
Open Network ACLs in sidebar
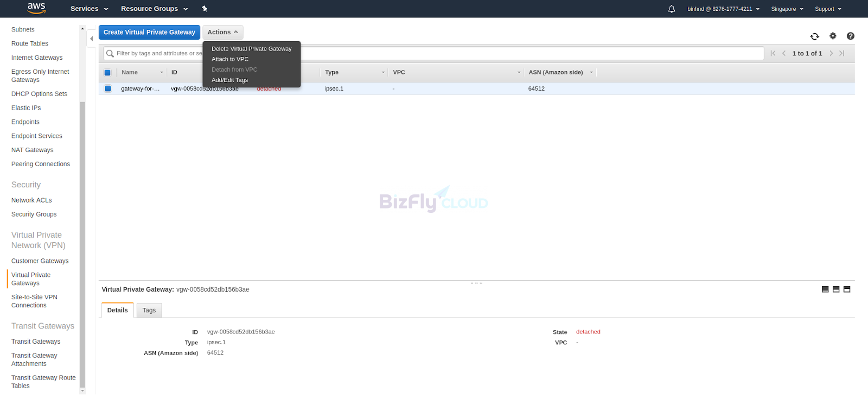click(x=31, y=200)
